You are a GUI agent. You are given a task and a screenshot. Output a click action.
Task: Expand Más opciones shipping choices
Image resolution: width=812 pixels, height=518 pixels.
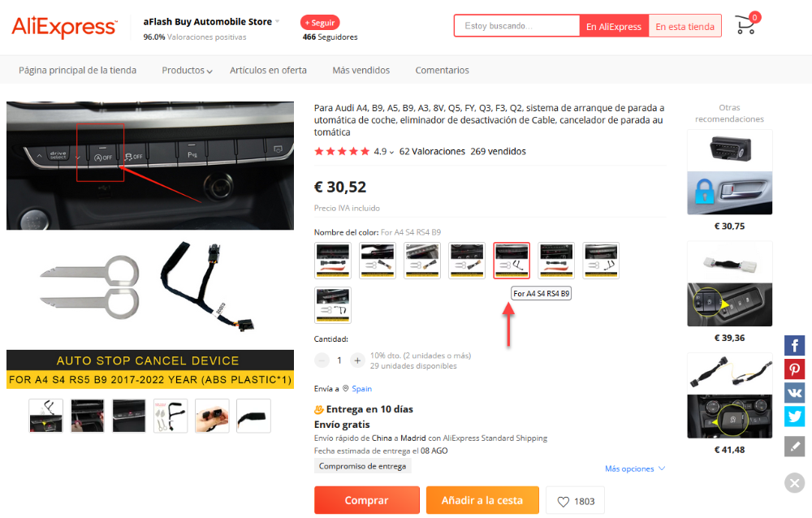point(635,468)
